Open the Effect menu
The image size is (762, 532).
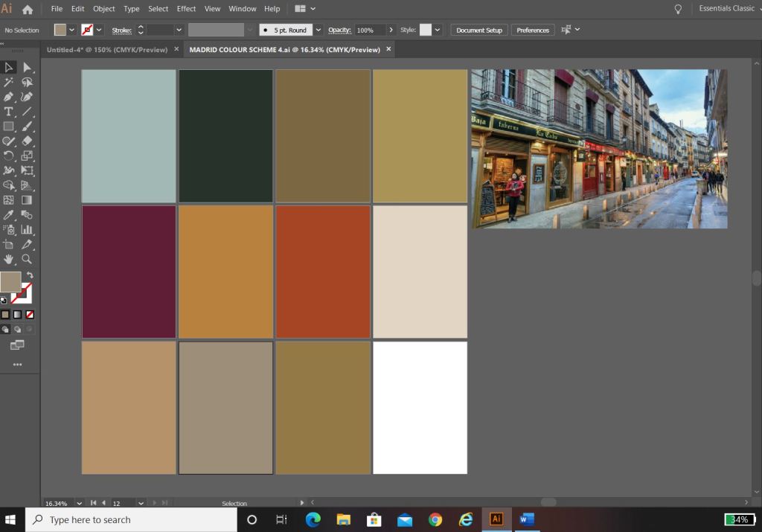point(186,9)
